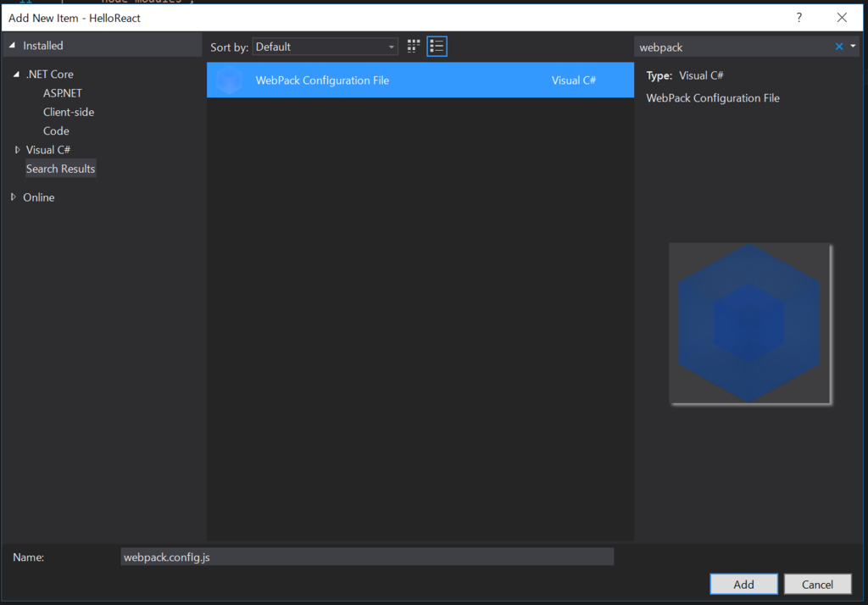Open the dialog help question mark
The height and width of the screenshot is (605, 868).
tap(798, 18)
